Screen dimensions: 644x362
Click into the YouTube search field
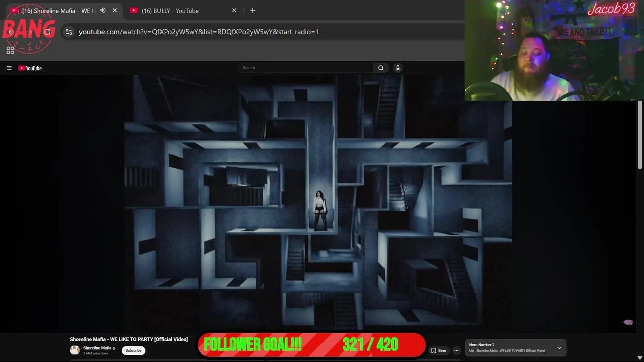point(306,68)
